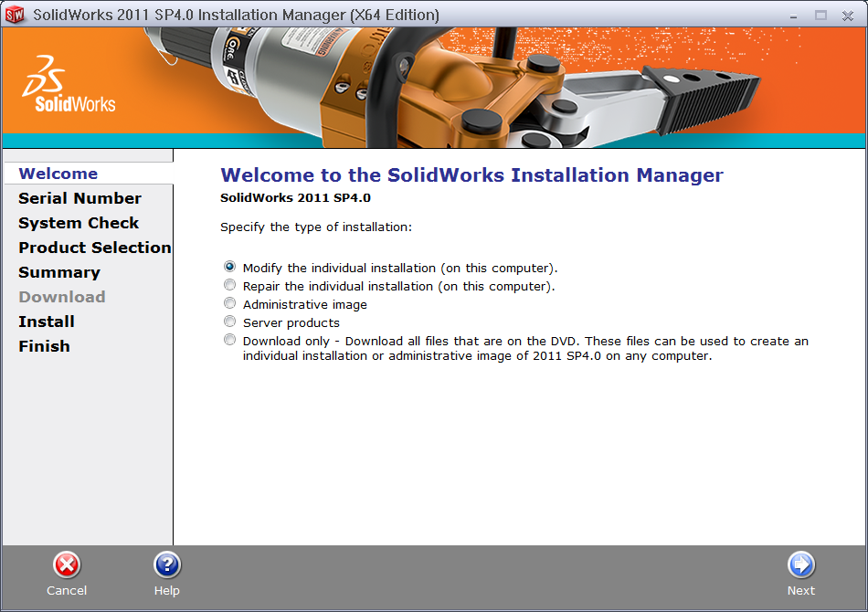Open the System Check step
The height and width of the screenshot is (612, 868).
pyautogui.click(x=79, y=223)
